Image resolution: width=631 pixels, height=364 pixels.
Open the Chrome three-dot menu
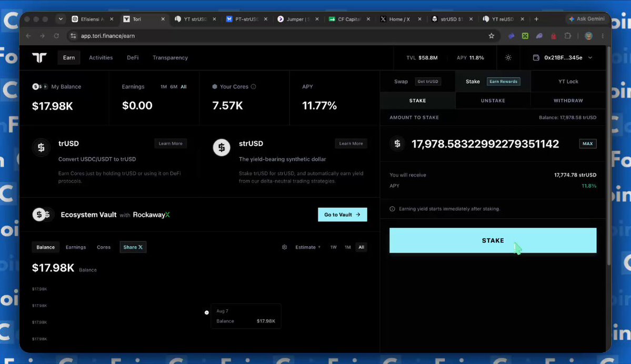603,36
